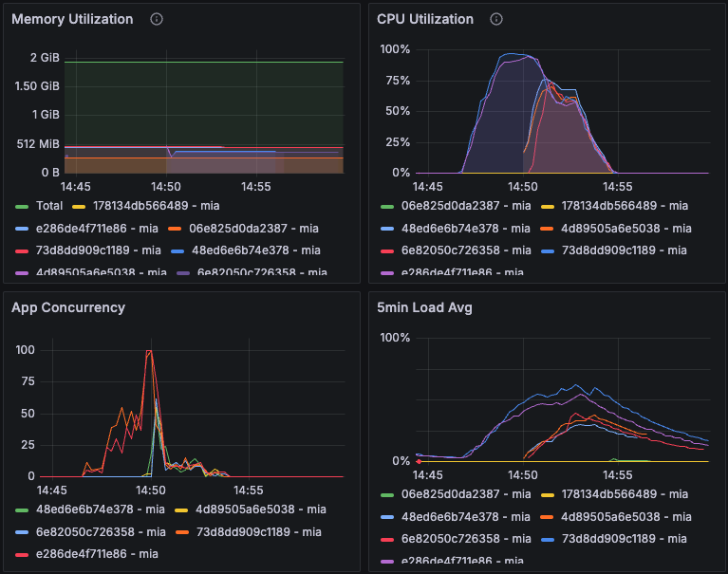
Task: Toggle 48ed6e6b74e378 series in 5min Load Avg legend
Action: click(451, 517)
